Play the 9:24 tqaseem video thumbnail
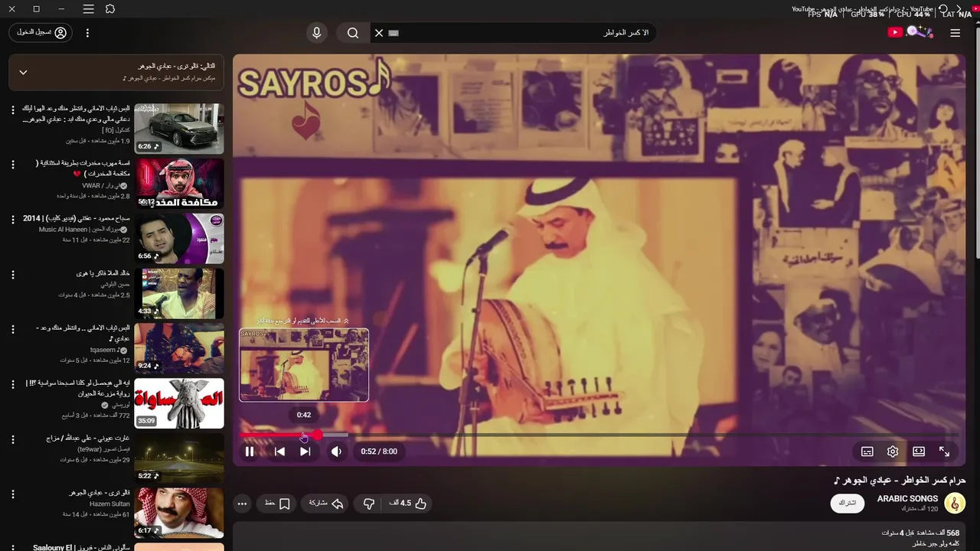 tap(179, 348)
